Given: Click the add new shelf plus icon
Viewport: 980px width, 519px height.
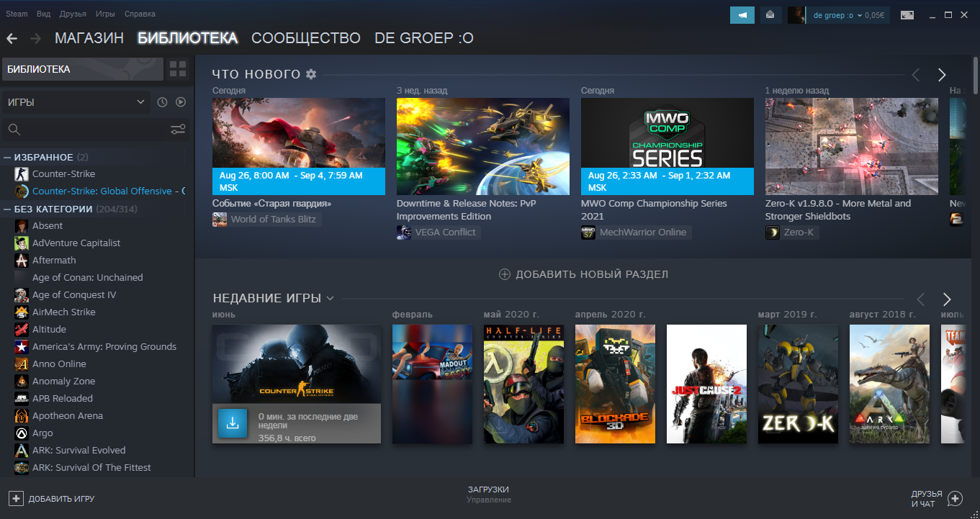Looking at the screenshot, I should (505, 274).
